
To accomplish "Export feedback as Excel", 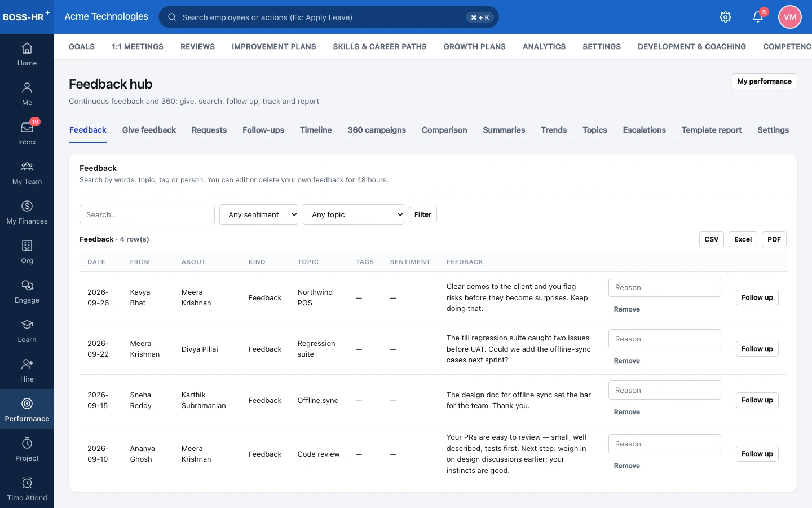I will click(x=743, y=239).
